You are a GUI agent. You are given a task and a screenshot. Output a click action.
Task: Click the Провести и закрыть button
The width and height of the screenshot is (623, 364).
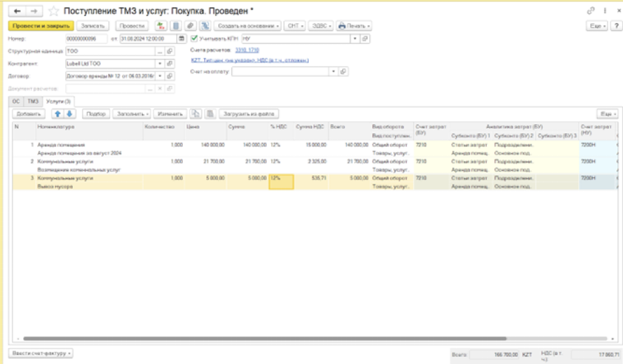click(40, 25)
